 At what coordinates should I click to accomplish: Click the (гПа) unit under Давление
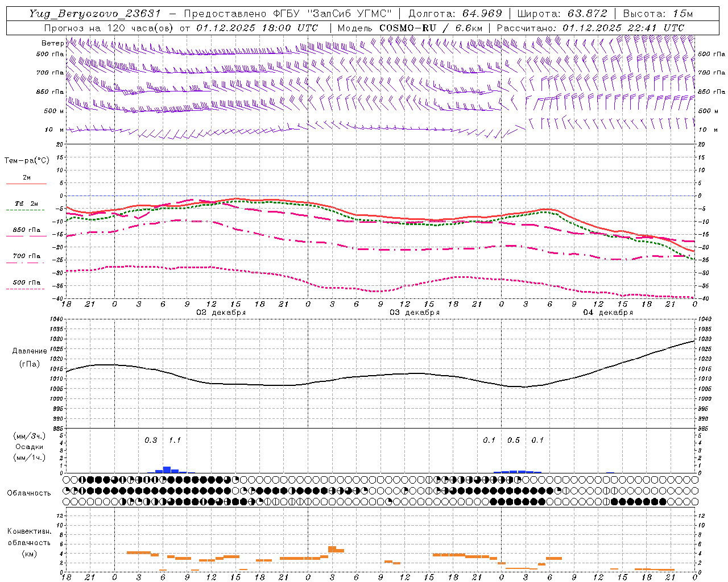click(x=29, y=364)
